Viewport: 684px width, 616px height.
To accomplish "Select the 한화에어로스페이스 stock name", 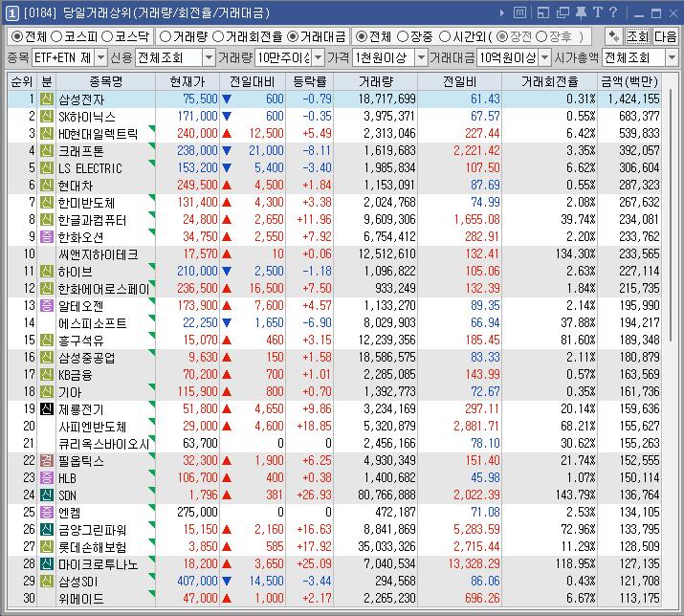I will [104, 288].
